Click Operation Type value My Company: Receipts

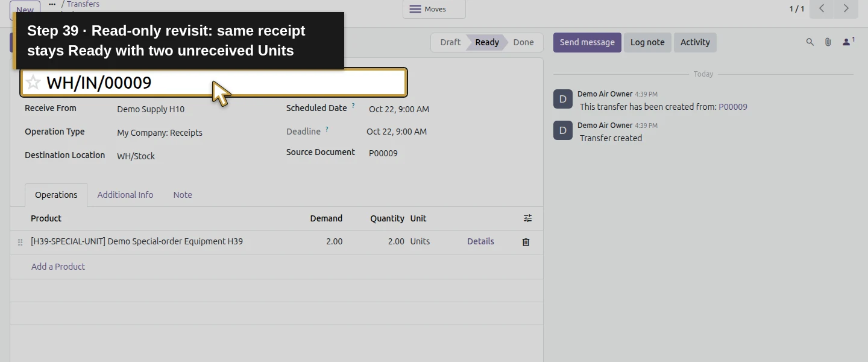pos(160,133)
